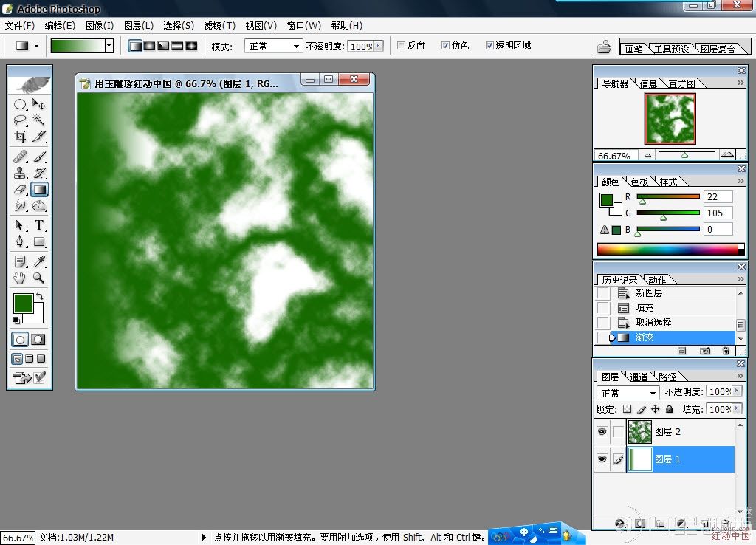Open the 图层(L) layer menu
This screenshot has height=545, width=756.
[139, 26]
